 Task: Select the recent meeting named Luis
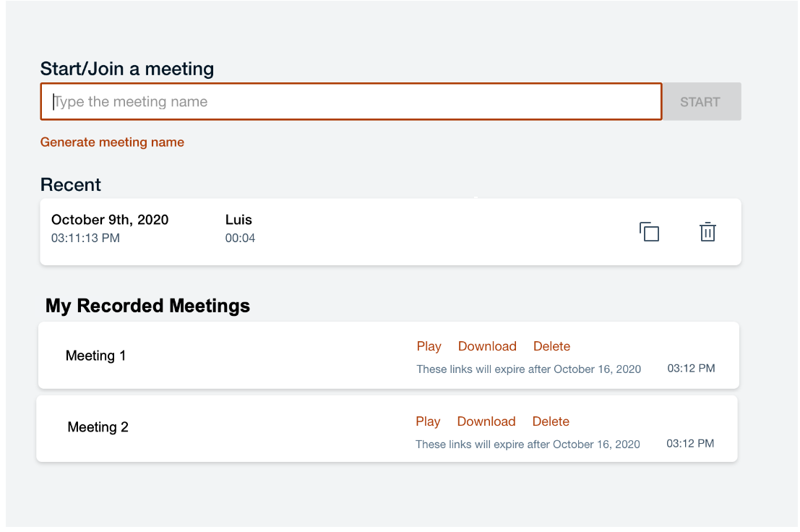click(238, 220)
